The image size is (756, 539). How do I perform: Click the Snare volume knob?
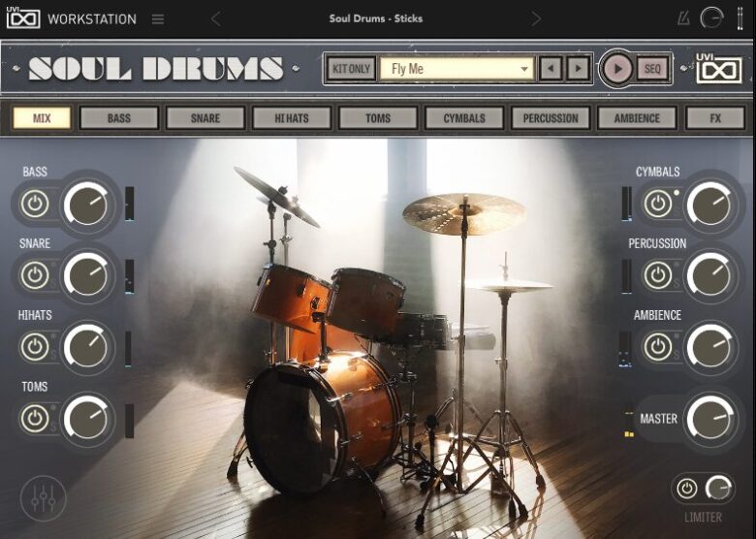[x=87, y=274]
